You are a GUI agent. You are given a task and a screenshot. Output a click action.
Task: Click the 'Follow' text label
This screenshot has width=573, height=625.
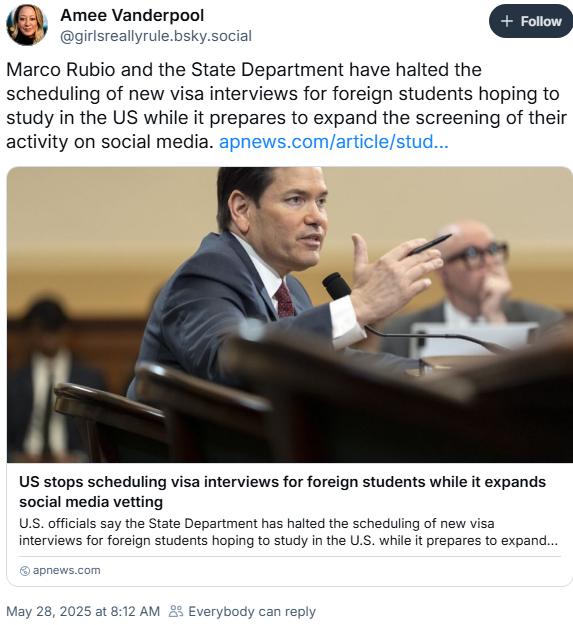click(541, 21)
